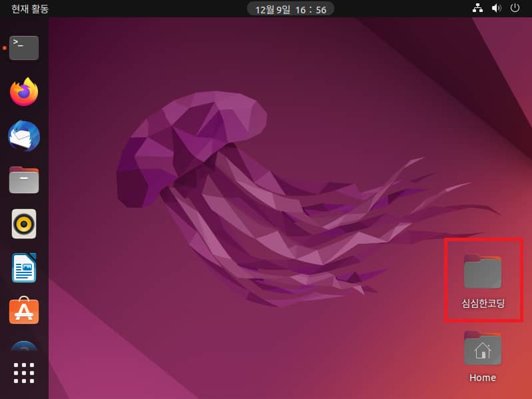Click the network status icon
Screen dimensions: 532x399
(477, 8)
